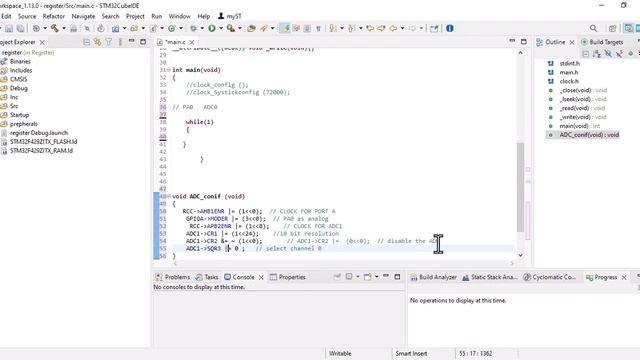Toggle Show Whitespace Characters icon
640x360 pixels.
click(x=318, y=28)
